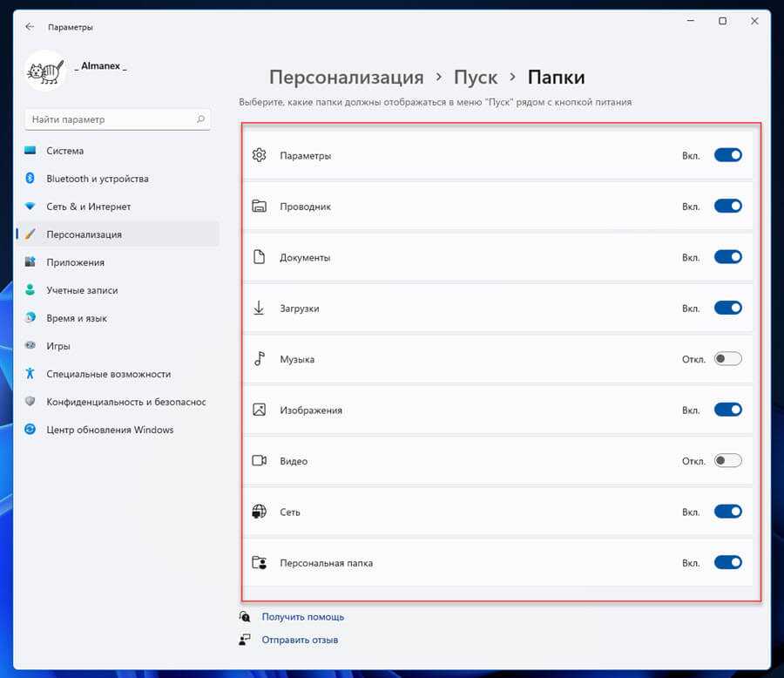The width and height of the screenshot is (784, 678).
Task: Click the Центр обновления Windows icon
Action: pos(30,430)
